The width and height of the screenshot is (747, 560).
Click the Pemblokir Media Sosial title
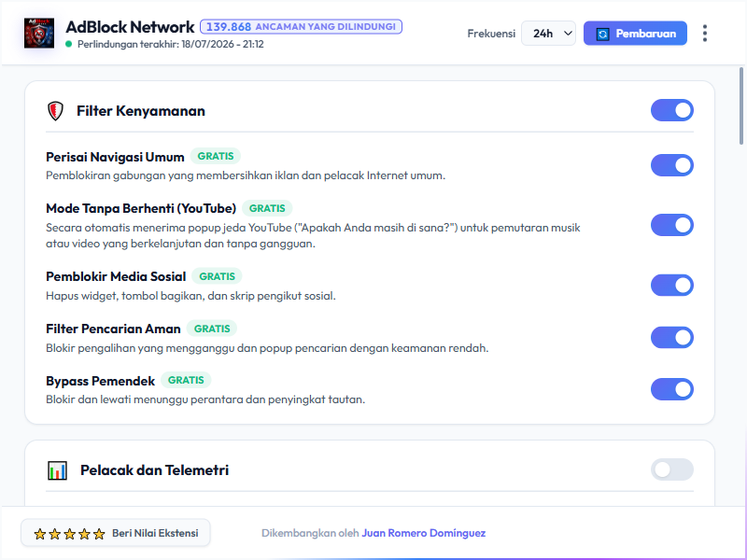pyautogui.click(x=116, y=276)
